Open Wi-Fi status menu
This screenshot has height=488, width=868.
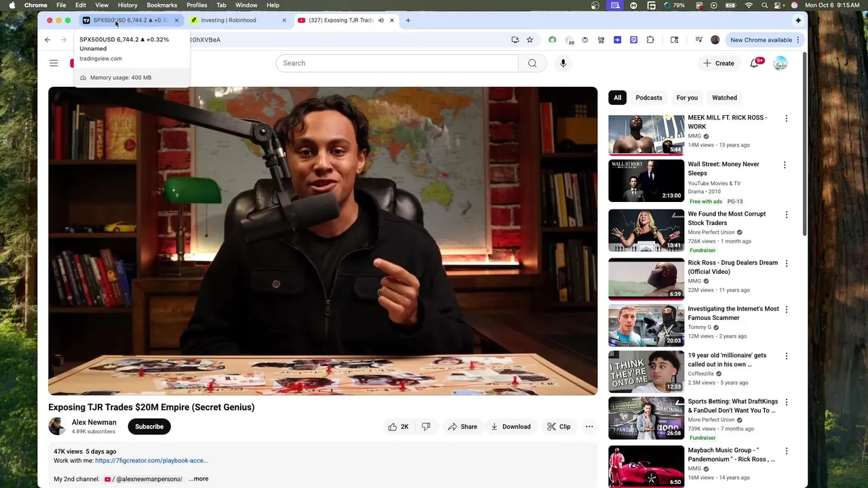coord(749,5)
